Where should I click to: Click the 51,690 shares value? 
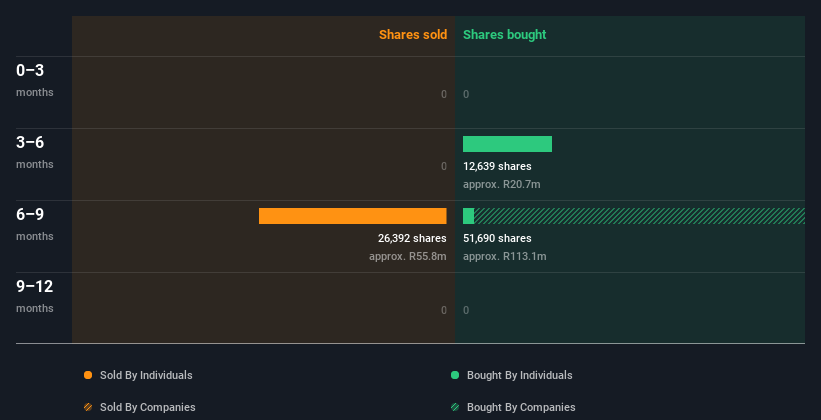pos(497,238)
